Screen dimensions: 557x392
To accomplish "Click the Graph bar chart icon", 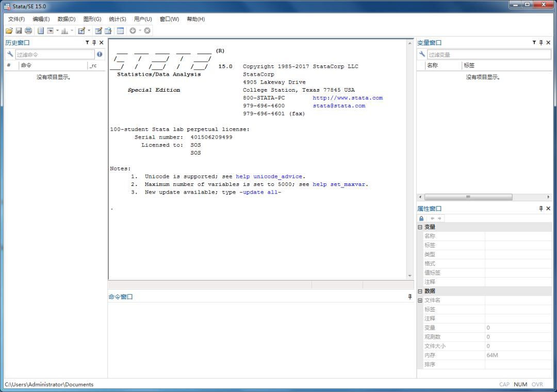I will coord(64,31).
